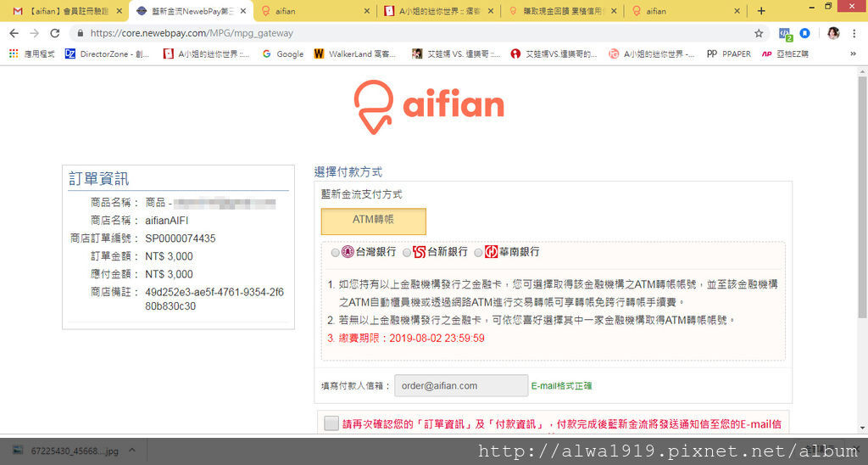Click the payer email input field
This screenshot has width=868, height=465.
(461, 386)
